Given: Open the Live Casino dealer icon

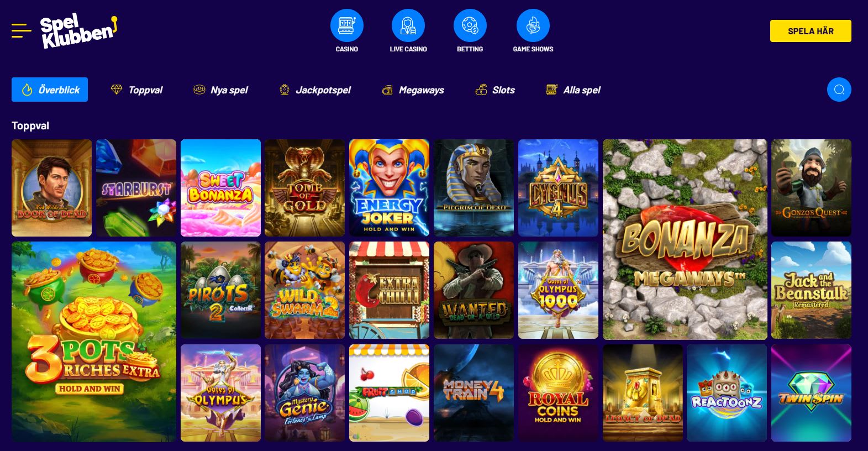Looking at the screenshot, I should pyautogui.click(x=408, y=25).
